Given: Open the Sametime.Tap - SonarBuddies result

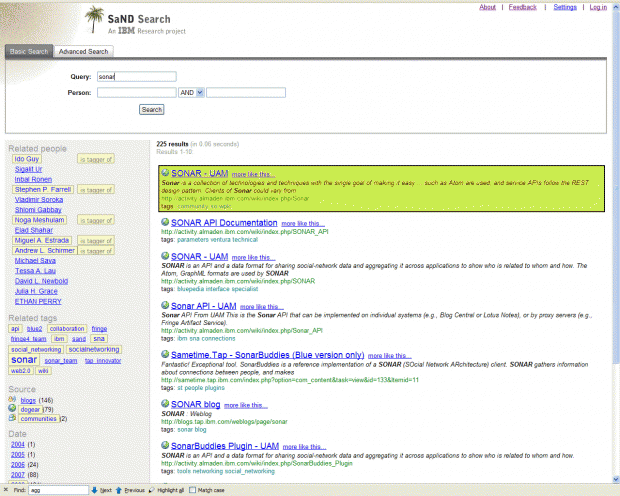Looking at the screenshot, I should [x=267, y=355].
